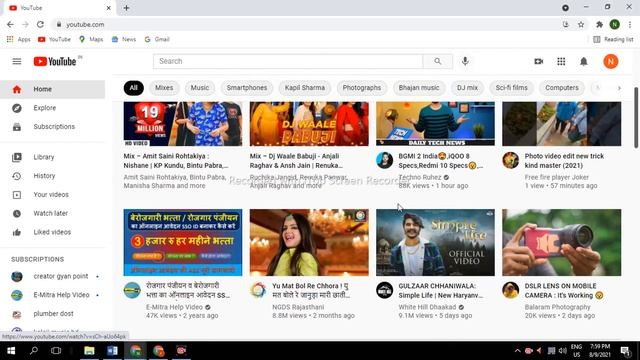Select the Sci-fi films filter chip
Viewport: 640px width, 360px height.
pos(511,88)
